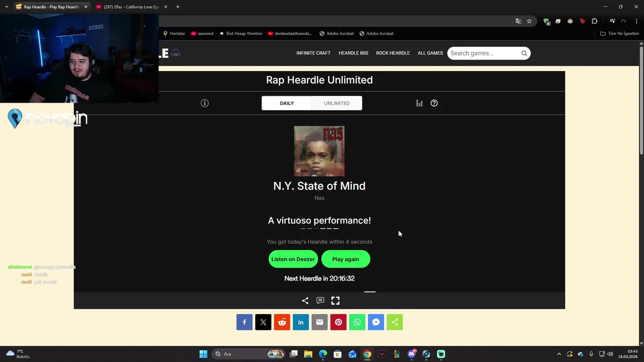The height and width of the screenshot is (362, 644).
Task: Open the comments icon below the game
Action: pyautogui.click(x=320, y=301)
